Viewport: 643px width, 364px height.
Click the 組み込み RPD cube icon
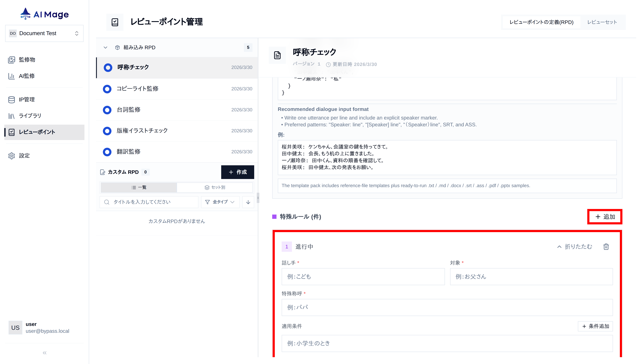pyautogui.click(x=117, y=48)
